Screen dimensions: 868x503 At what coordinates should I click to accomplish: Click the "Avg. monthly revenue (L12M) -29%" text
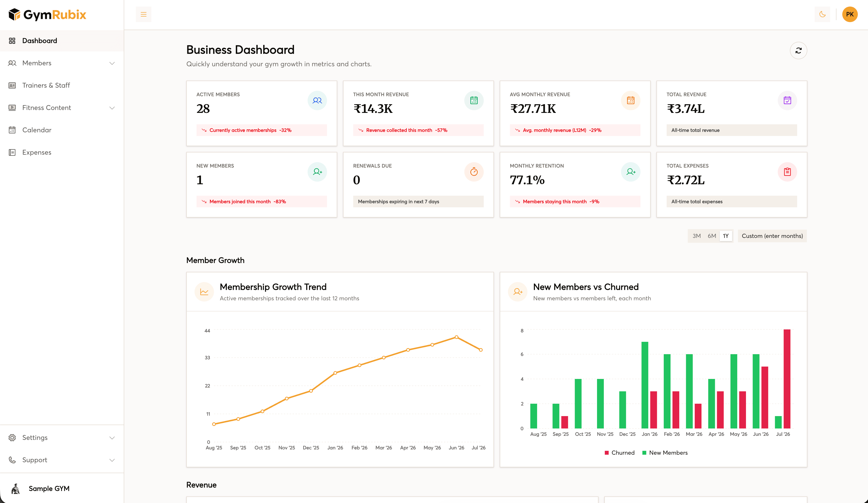point(562,130)
